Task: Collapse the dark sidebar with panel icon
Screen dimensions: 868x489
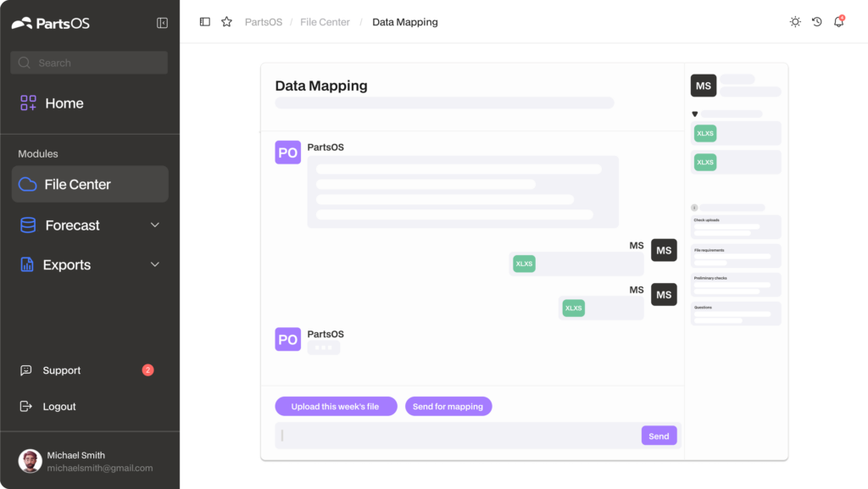Action: click(x=162, y=23)
